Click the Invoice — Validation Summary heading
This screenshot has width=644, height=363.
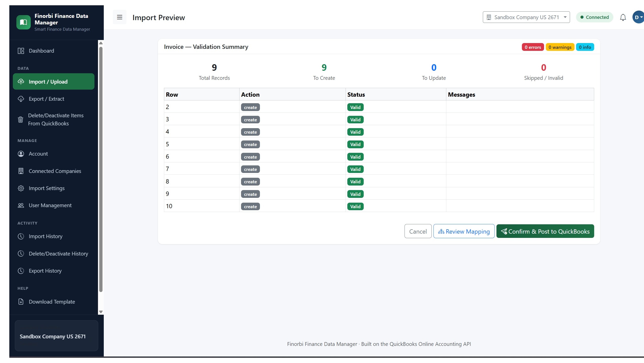pyautogui.click(x=206, y=47)
